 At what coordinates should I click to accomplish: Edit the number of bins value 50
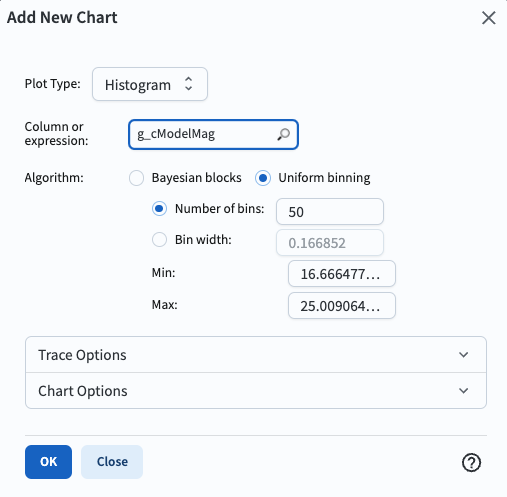tap(330, 211)
